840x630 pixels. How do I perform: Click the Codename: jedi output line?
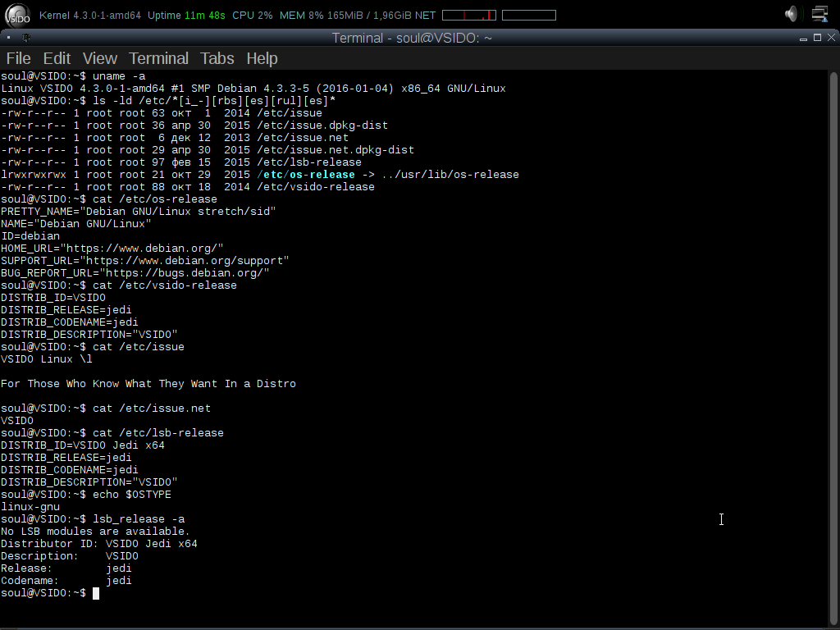pyautogui.click(x=66, y=582)
